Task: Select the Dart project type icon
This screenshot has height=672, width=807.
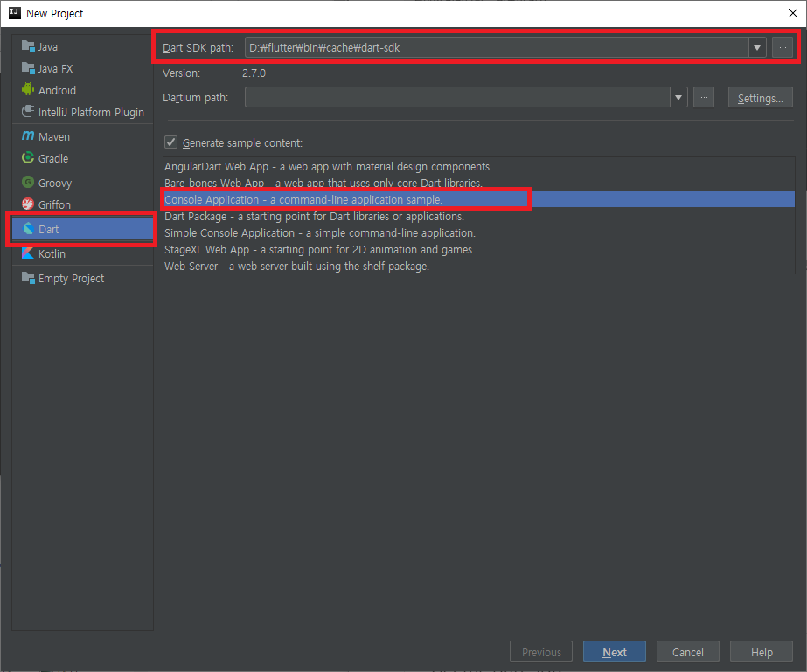Action: click(29, 229)
